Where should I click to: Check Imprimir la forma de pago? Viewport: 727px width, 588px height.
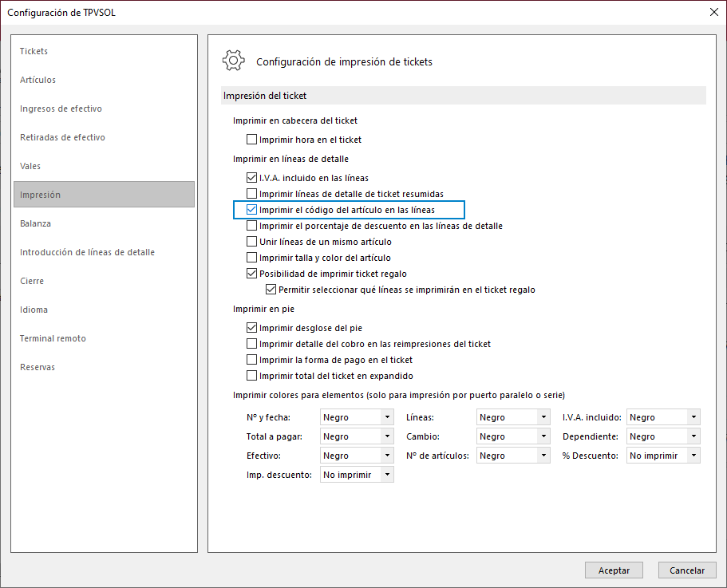[251, 360]
